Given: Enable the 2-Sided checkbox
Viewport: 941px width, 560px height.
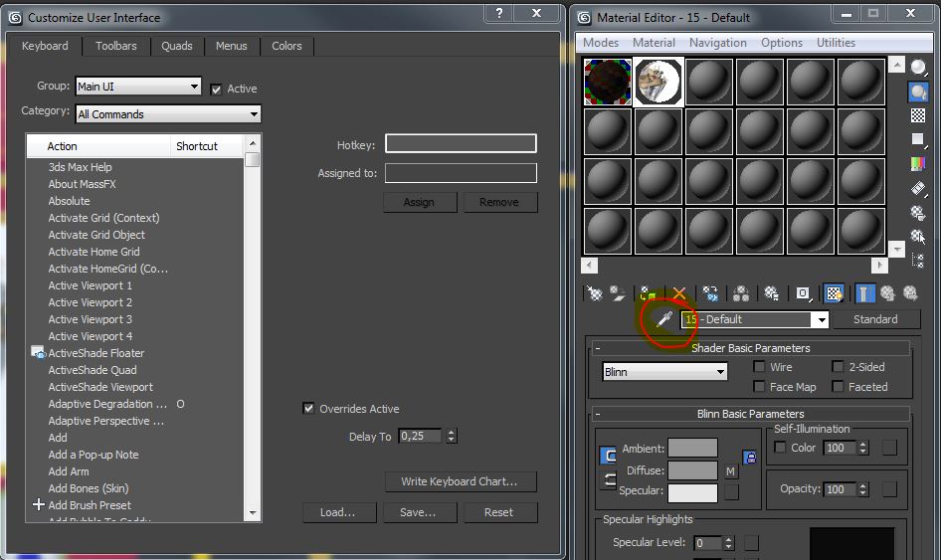Looking at the screenshot, I should (838, 366).
